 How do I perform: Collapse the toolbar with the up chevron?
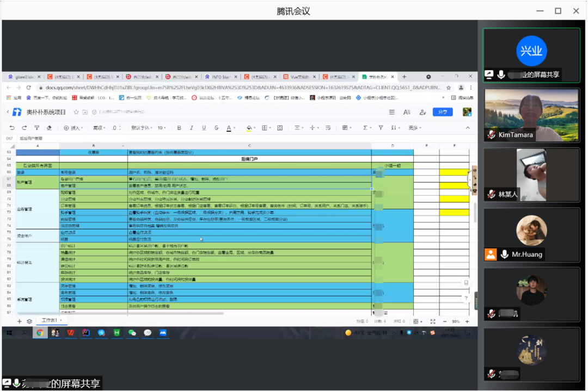point(468,128)
